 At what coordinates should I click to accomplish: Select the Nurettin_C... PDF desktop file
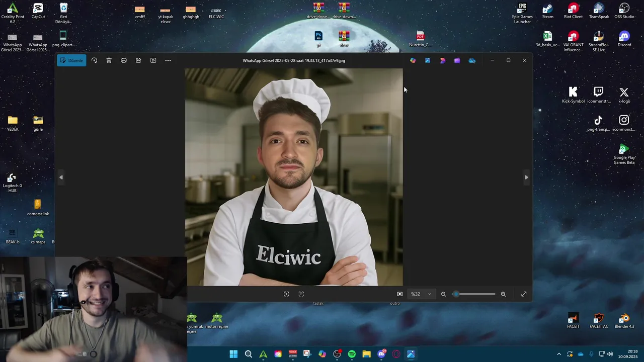tap(420, 39)
